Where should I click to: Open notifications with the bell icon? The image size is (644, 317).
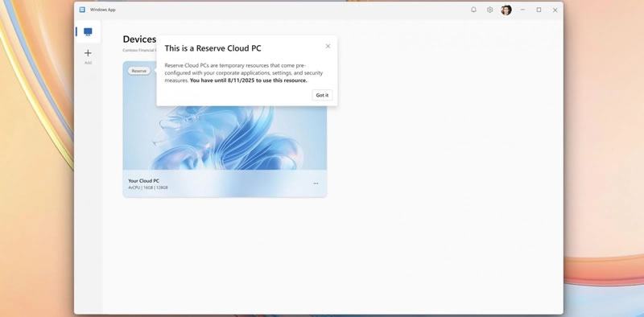[x=473, y=10]
